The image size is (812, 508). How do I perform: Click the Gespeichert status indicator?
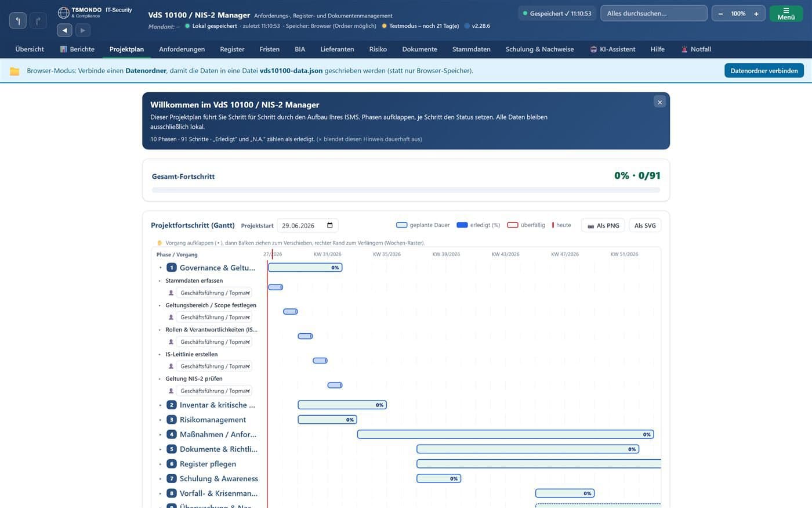coord(557,13)
